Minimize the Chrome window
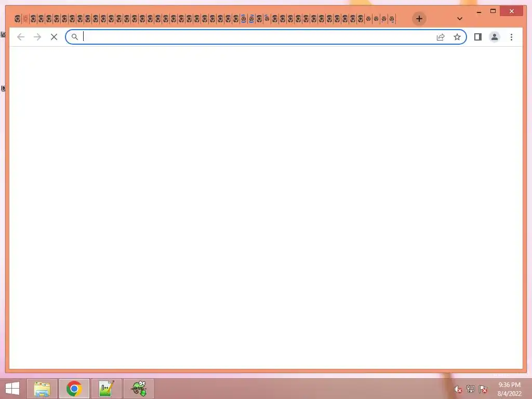 click(x=478, y=11)
